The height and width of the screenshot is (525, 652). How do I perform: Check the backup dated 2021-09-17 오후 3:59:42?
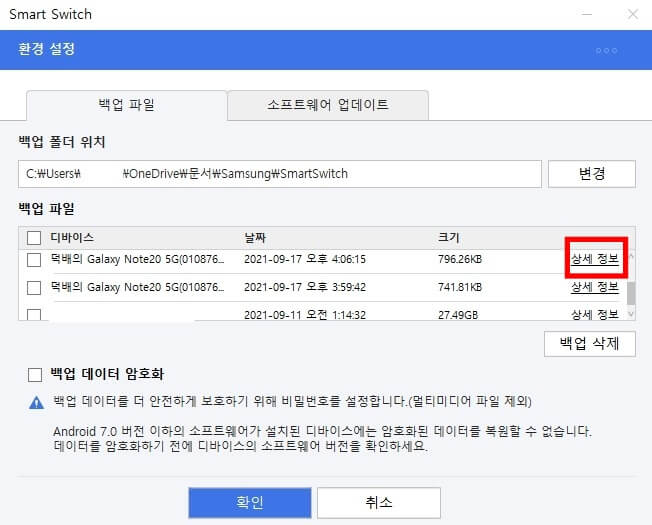[34, 288]
